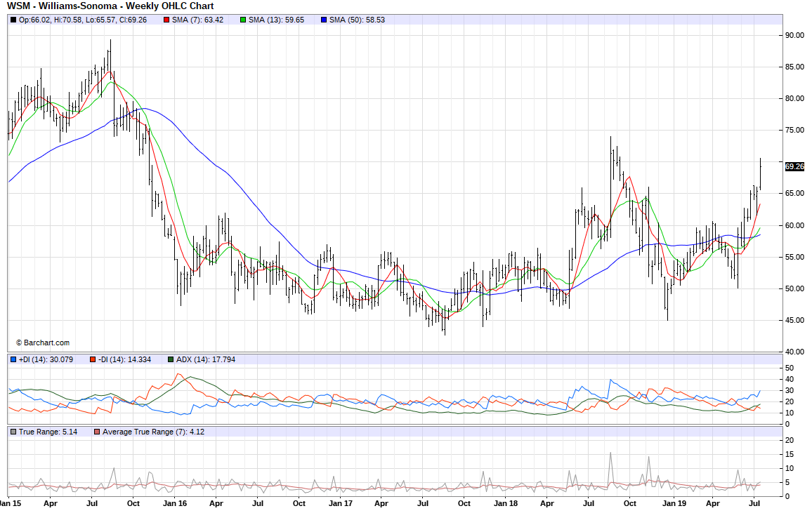Screen dimensions: 812x525
Task: Click the 5 label on the True Range scale
Action: tap(787, 483)
